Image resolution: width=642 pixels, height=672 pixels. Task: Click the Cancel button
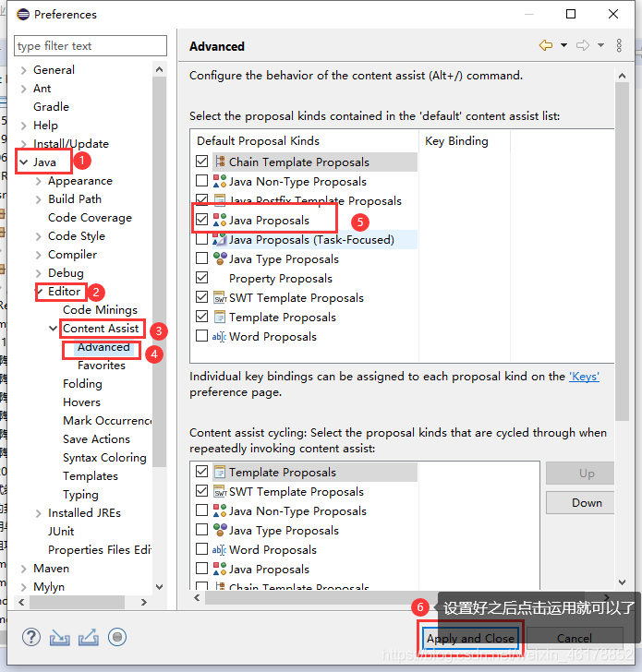pos(575,638)
